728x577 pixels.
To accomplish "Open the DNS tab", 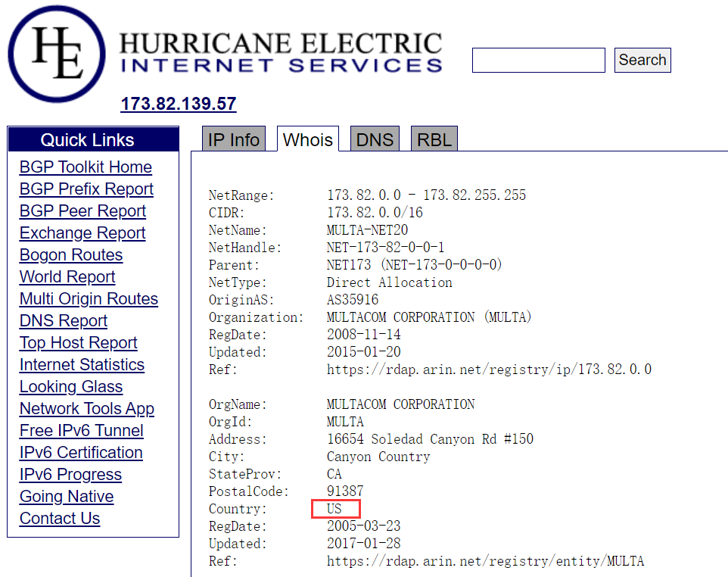I will pyautogui.click(x=375, y=139).
